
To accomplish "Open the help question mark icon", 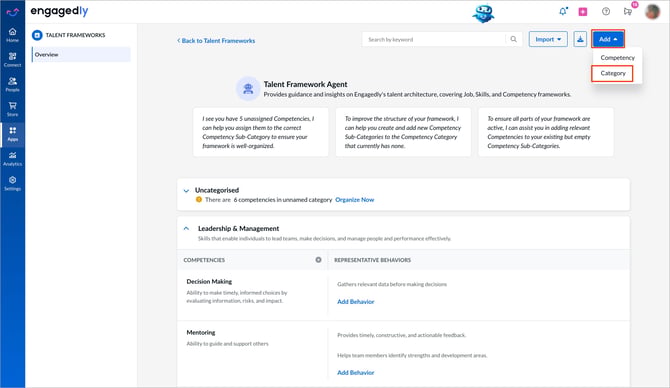I will point(606,12).
